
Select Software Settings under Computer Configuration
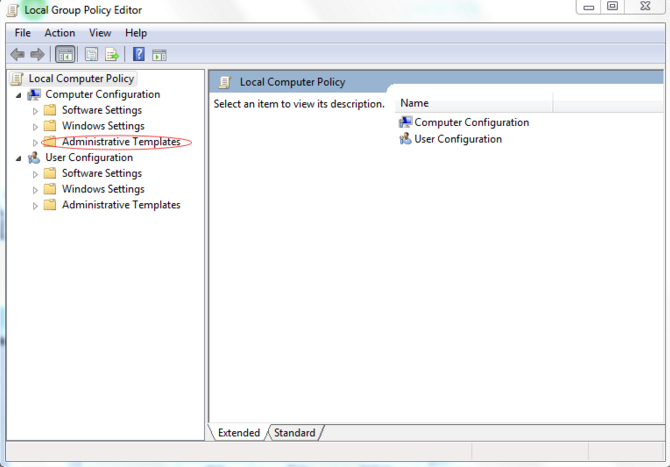pyautogui.click(x=102, y=110)
